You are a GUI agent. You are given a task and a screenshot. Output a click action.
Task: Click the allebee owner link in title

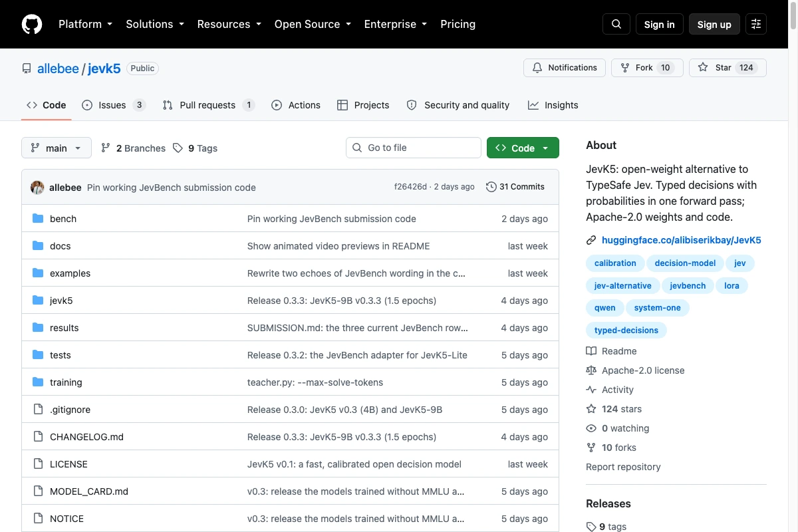pos(59,68)
